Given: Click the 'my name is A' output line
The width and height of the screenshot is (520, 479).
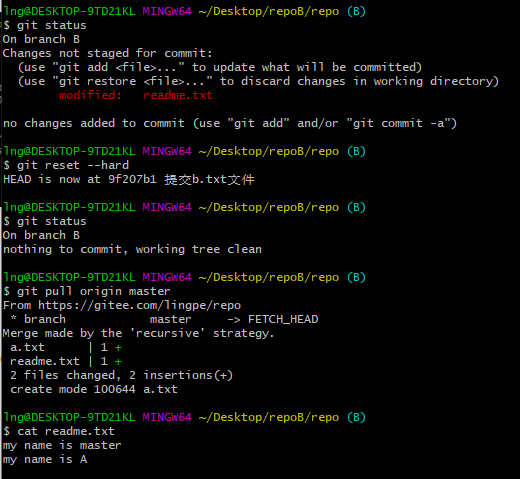Looking at the screenshot, I should click(45, 459).
